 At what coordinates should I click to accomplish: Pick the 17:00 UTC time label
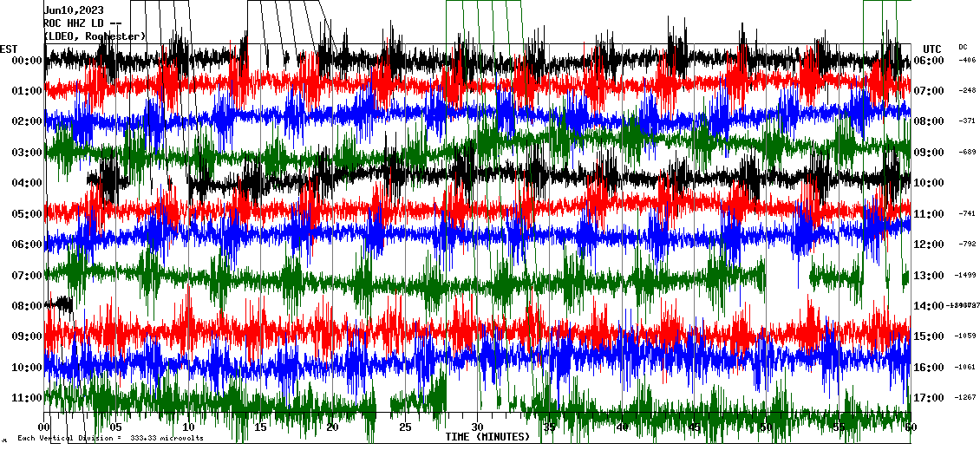(929, 397)
